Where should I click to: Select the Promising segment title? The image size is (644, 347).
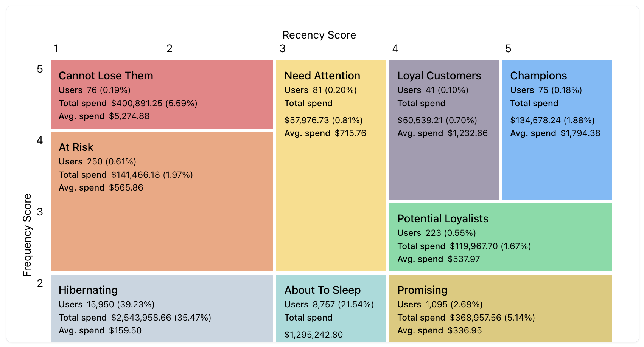coord(422,290)
